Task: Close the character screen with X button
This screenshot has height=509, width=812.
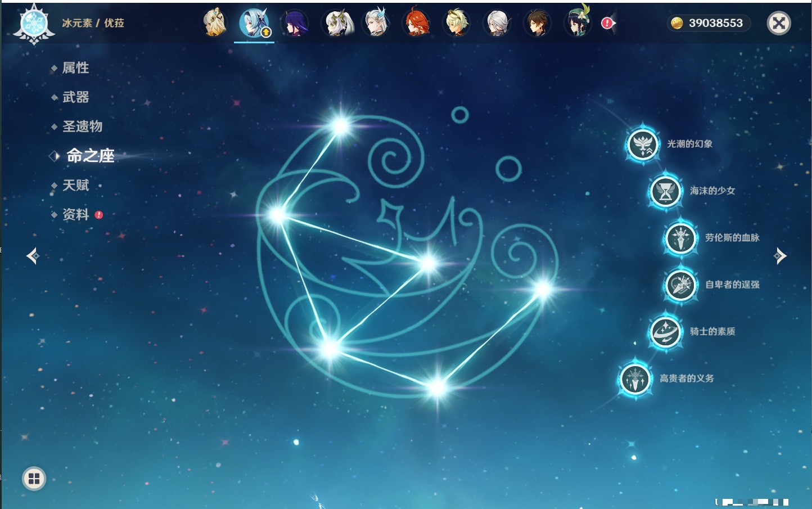Action: 779,23
